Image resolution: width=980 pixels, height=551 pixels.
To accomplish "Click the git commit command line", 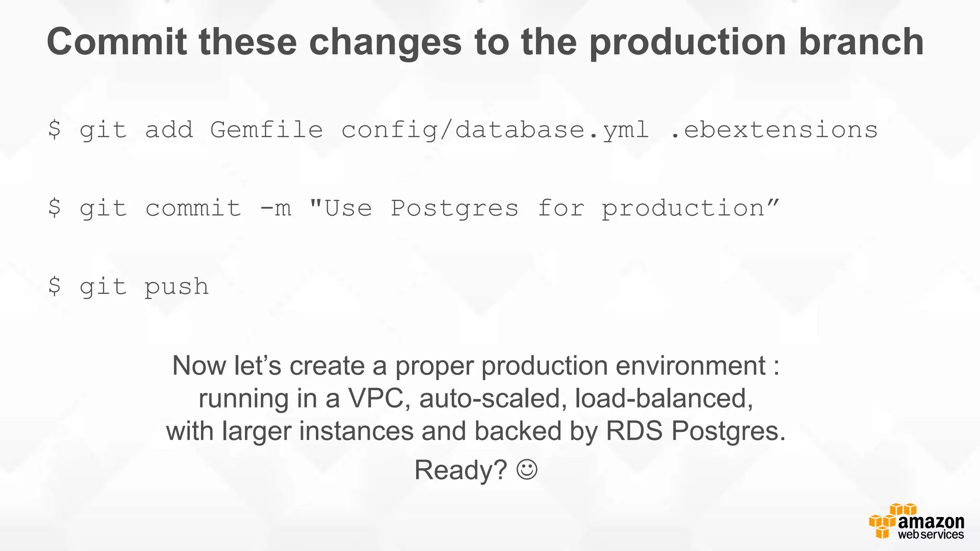I will click(x=414, y=209).
